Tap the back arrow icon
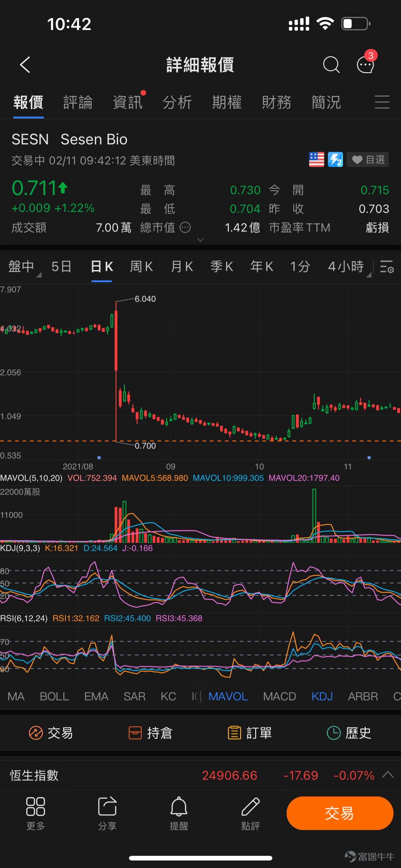The height and width of the screenshot is (868, 401). [25, 65]
